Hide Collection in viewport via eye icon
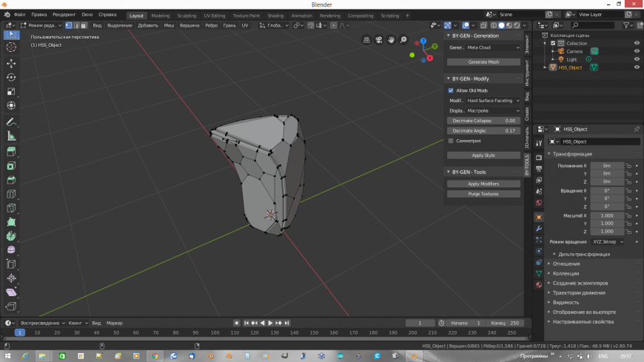The width and height of the screenshot is (644, 362). [x=637, y=43]
